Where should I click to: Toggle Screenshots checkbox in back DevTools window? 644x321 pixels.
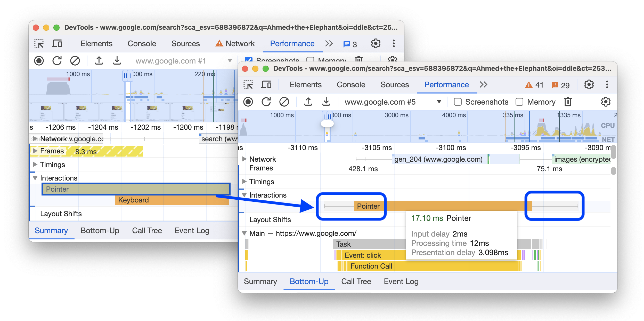(x=247, y=59)
